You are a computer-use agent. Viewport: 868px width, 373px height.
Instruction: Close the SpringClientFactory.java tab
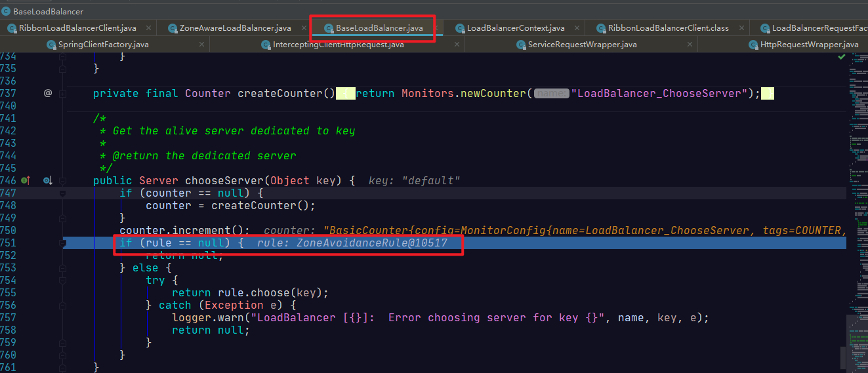[202, 45]
